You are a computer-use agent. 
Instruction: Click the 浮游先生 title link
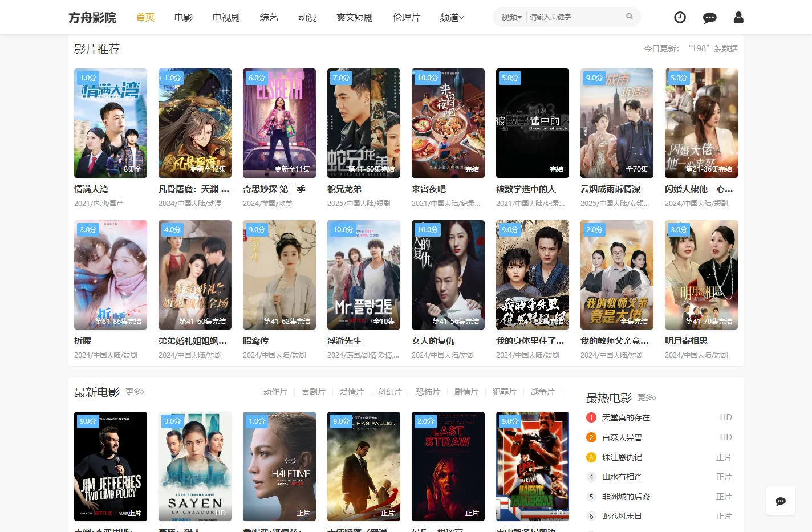(x=344, y=341)
